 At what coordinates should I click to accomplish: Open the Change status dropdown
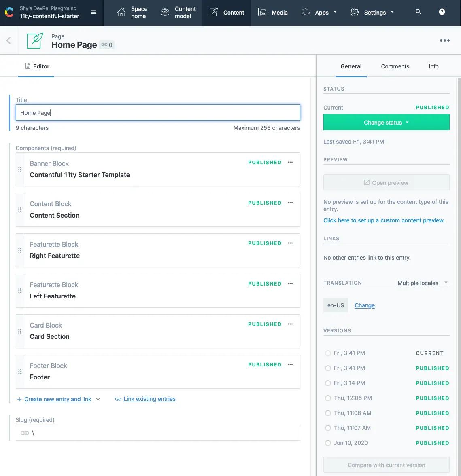click(386, 123)
